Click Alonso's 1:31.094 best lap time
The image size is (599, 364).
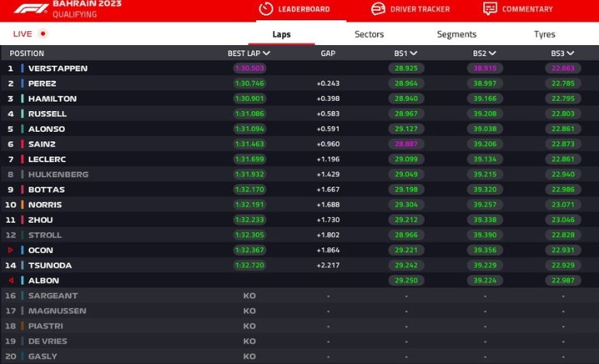[x=250, y=129]
